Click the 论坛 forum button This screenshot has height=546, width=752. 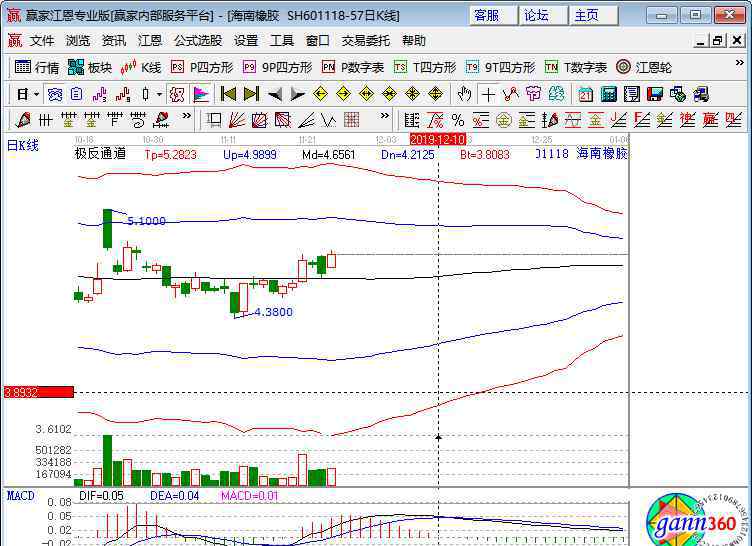click(543, 15)
